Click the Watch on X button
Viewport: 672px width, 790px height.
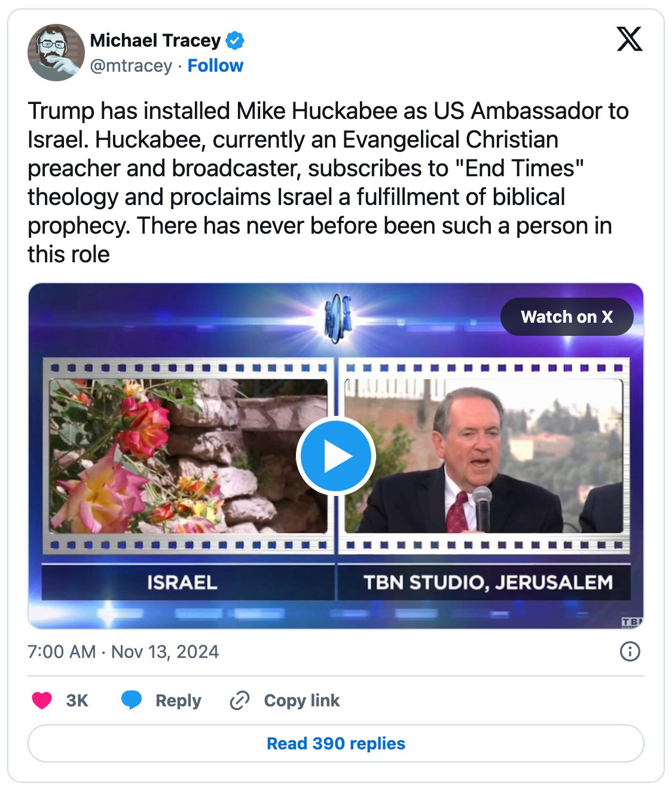coord(567,317)
